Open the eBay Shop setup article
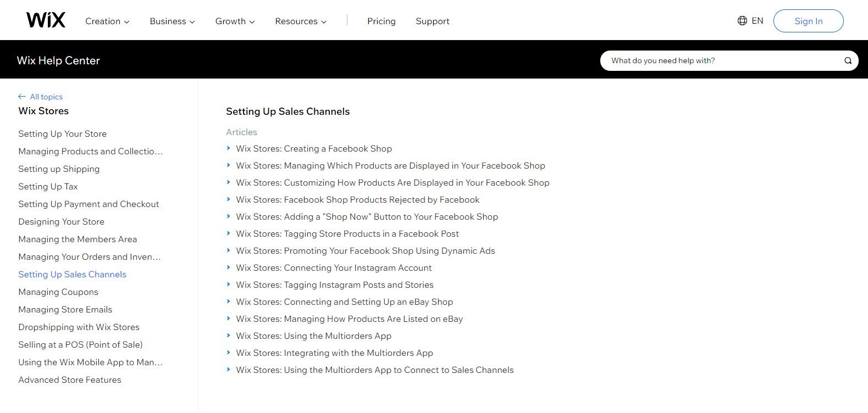The image size is (868, 413). tap(344, 302)
